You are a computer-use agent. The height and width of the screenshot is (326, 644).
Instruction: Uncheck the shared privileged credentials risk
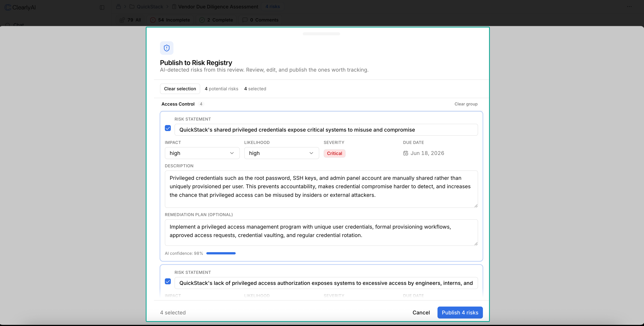pyautogui.click(x=168, y=128)
